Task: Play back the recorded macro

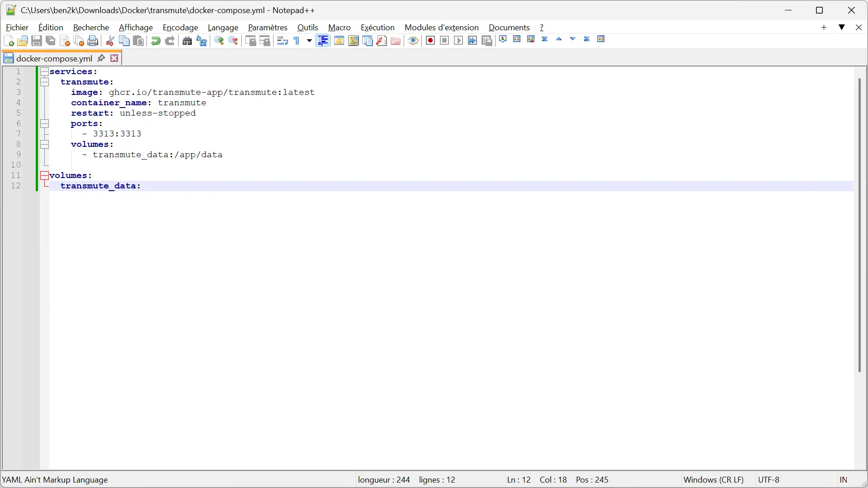Action: 458,41
